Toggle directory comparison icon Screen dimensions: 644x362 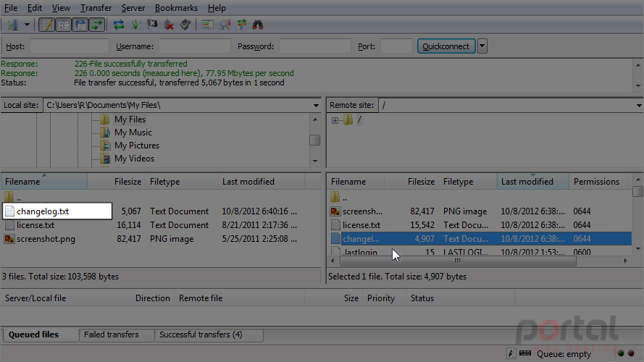225,25
